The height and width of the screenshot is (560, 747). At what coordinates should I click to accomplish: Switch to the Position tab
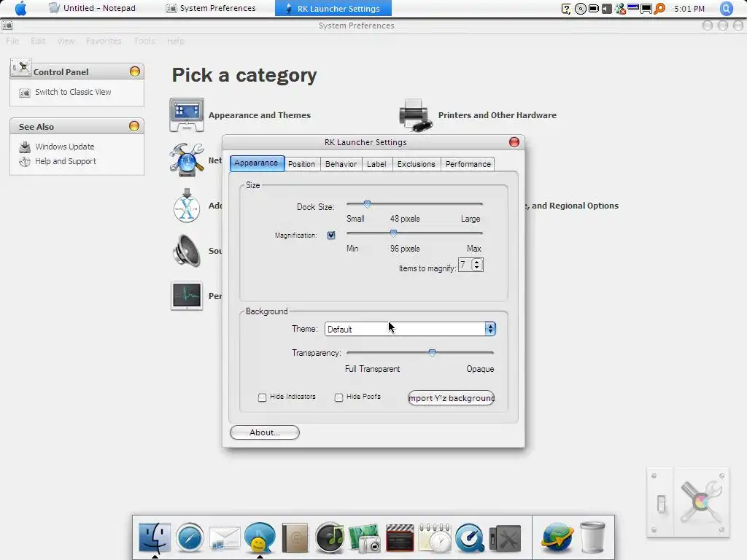point(301,164)
